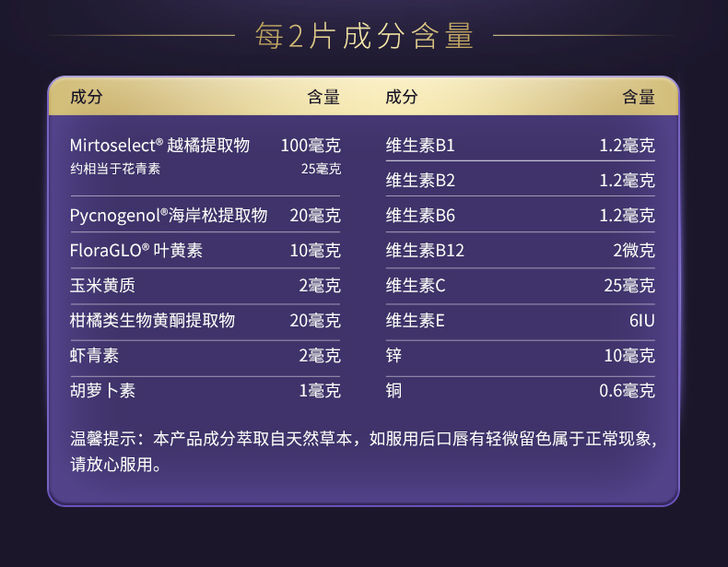This screenshot has width=728, height=567.
Task: Click the 维生素E ingredient name
Action: [415, 321]
